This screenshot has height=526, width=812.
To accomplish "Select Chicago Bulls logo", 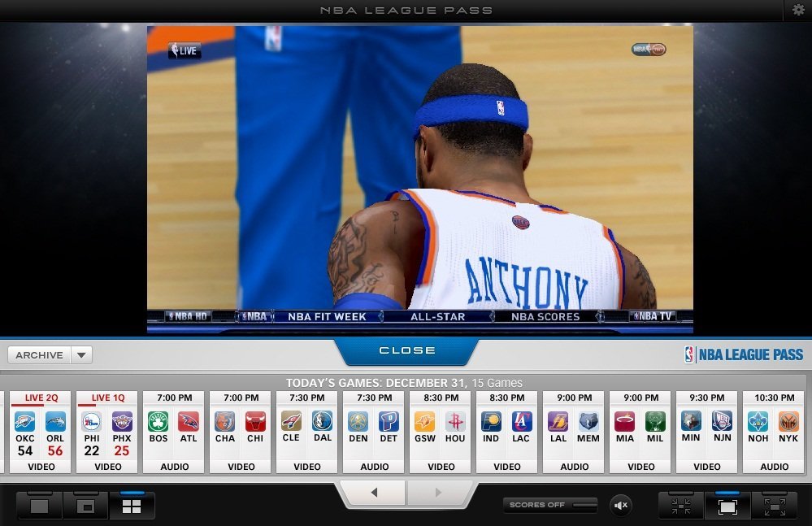I will point(255,421).
